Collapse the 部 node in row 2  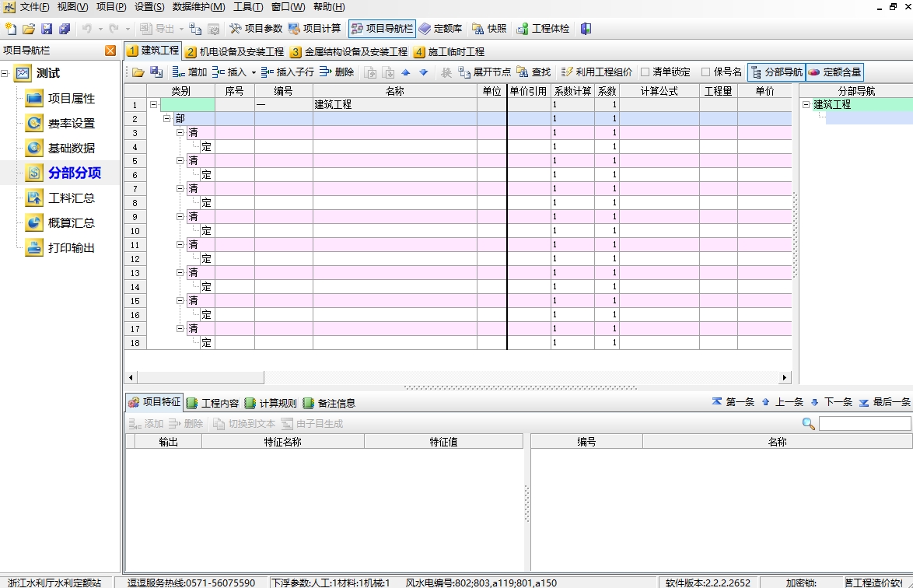point(166,118)
